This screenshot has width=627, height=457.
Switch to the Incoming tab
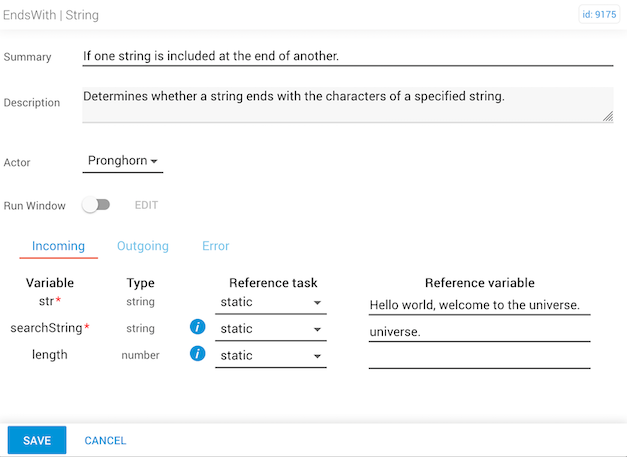[x=58, y=246]
